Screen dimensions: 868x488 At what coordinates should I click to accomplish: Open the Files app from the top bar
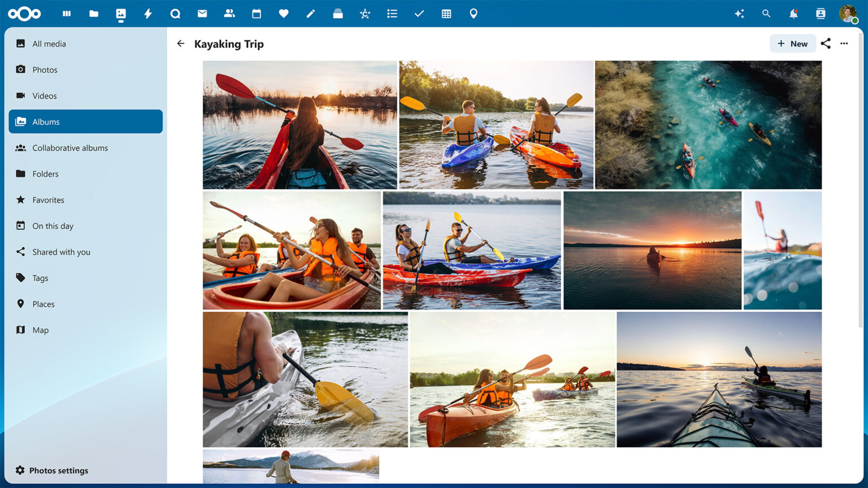pyautogui.click(x=94, y=14)
